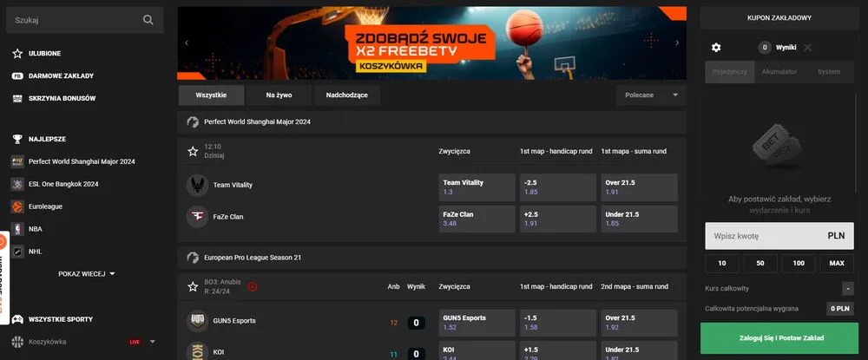Pick Under 21.5 at 1.85
The image size is (868, 360).
(x=640, y=219)
